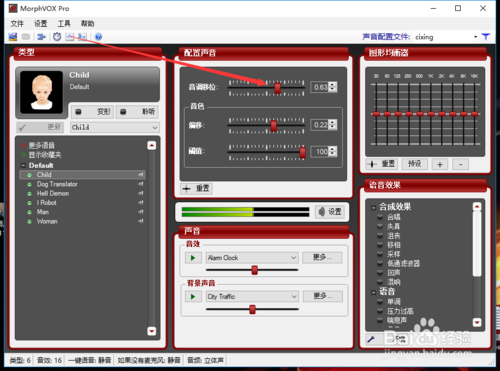
Task: Open the 帮助 Help menu
Action: point(87,23)
